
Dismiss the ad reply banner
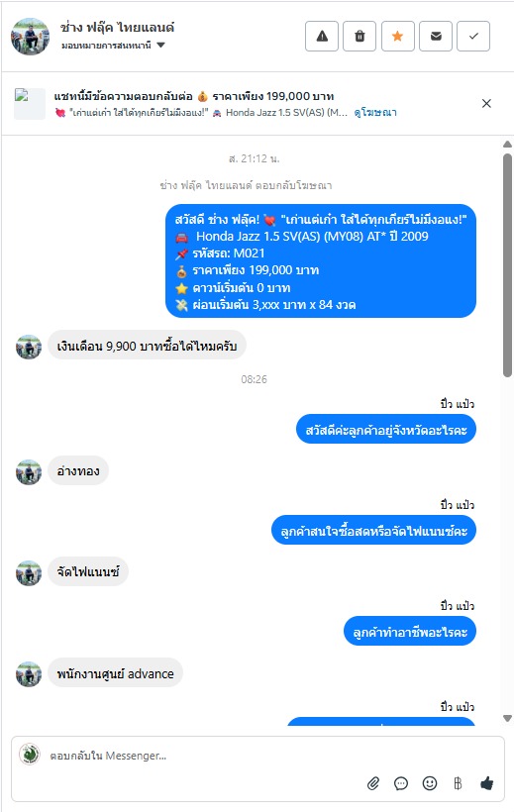[486, 104]
